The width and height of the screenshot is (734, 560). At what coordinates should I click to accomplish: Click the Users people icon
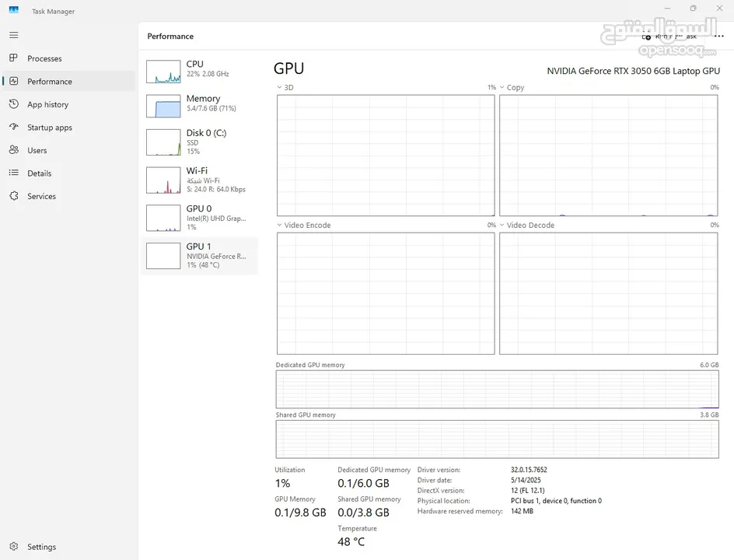[x=14, y=150]
